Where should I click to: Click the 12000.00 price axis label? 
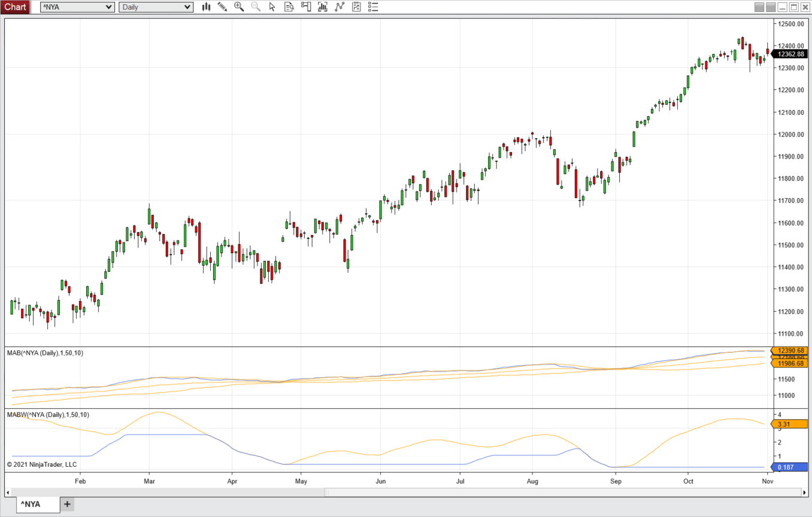(x=790, y=135)
